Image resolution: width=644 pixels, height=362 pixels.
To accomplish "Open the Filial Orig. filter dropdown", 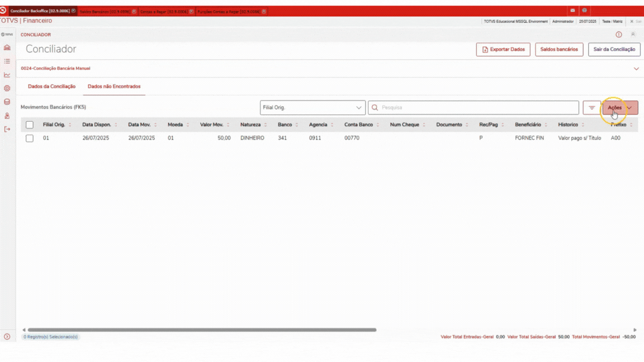I will [312, 107].
